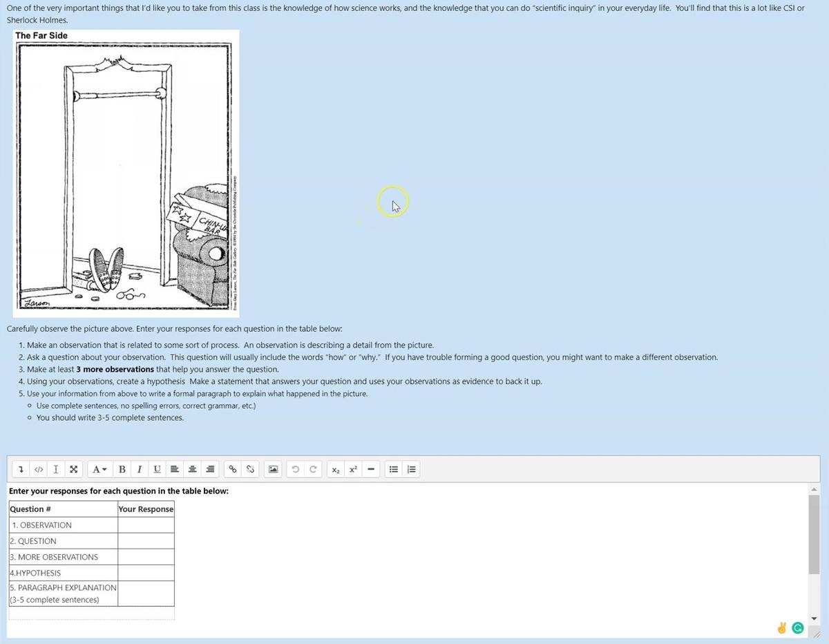Click the editor scrollbar down arrow
Screen dimensions: 829x644
(814, 618)
